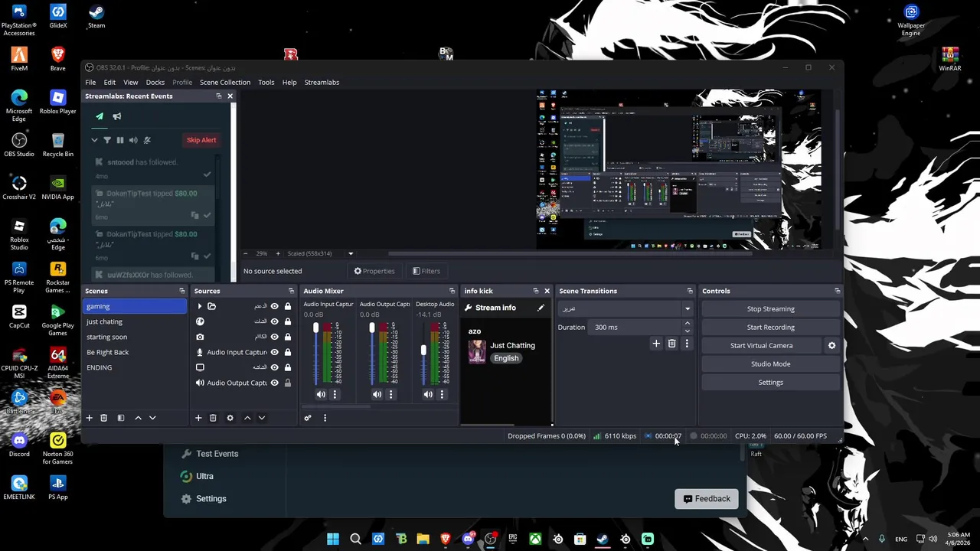The height and width of the screenshot is (551, 980).
Task: Toggle visibility of the Audio Output Capture source
Action: [x=274, y=383]
